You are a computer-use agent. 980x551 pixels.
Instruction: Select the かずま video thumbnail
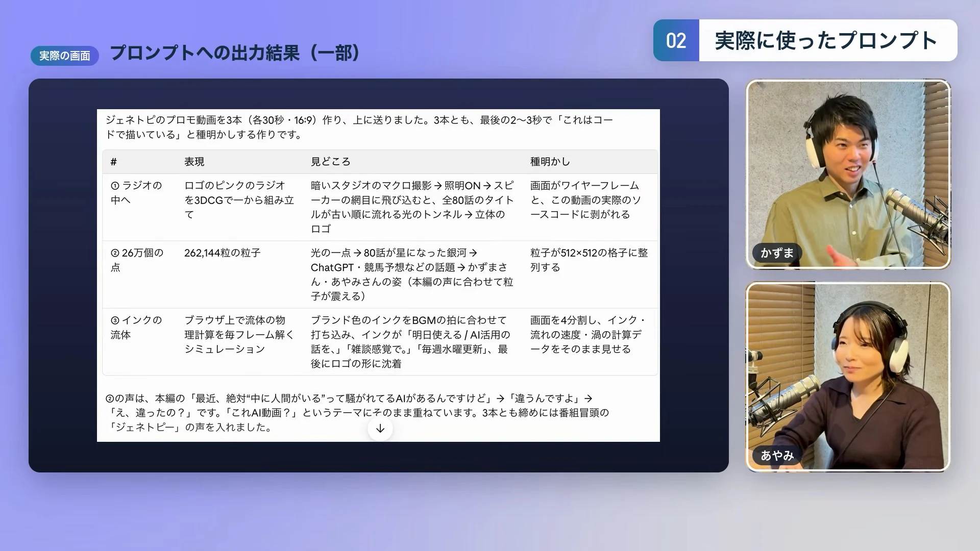click(848, 174)
